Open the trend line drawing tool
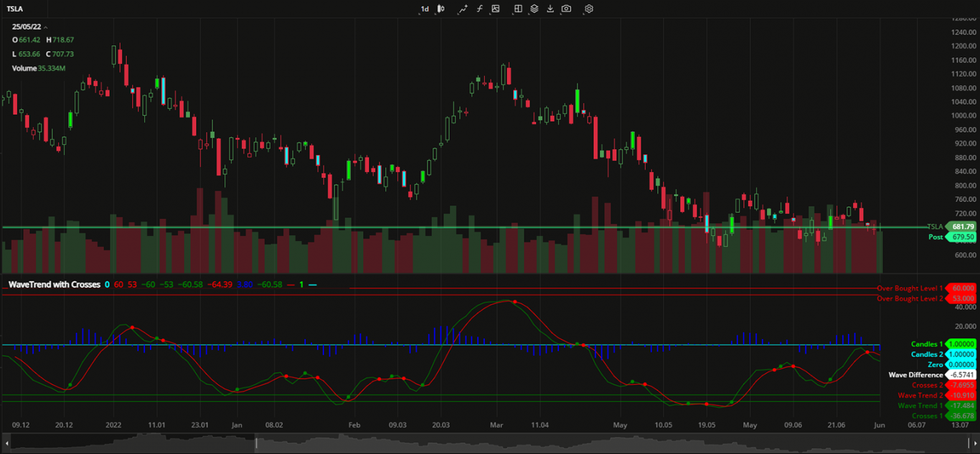980x454 pixels. 463,9
